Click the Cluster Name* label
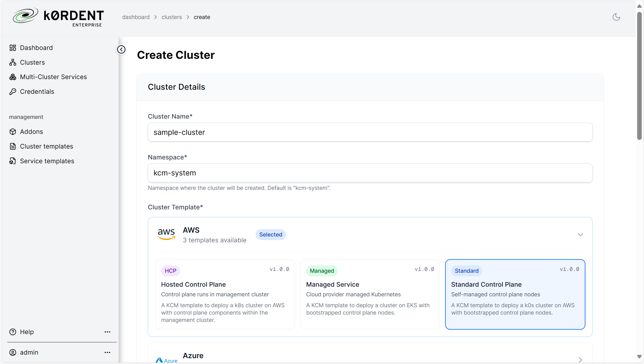 (x=170, y=116)
